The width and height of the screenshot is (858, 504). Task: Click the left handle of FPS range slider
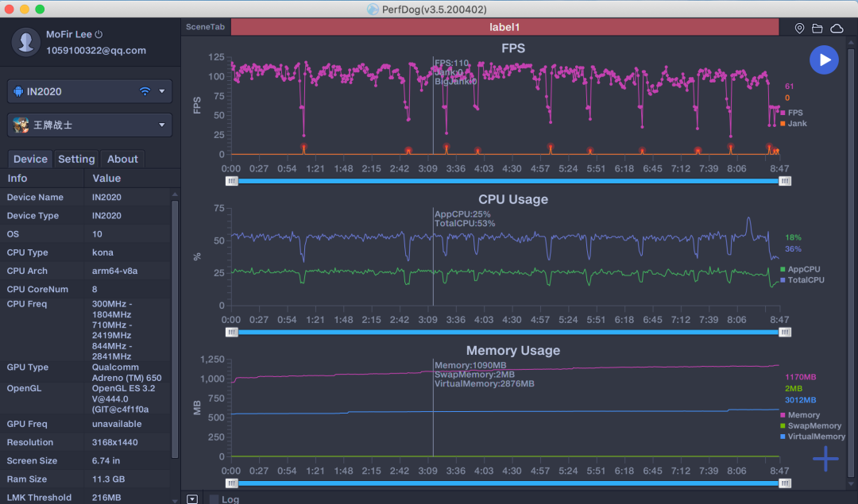click(x=231, y=181)
